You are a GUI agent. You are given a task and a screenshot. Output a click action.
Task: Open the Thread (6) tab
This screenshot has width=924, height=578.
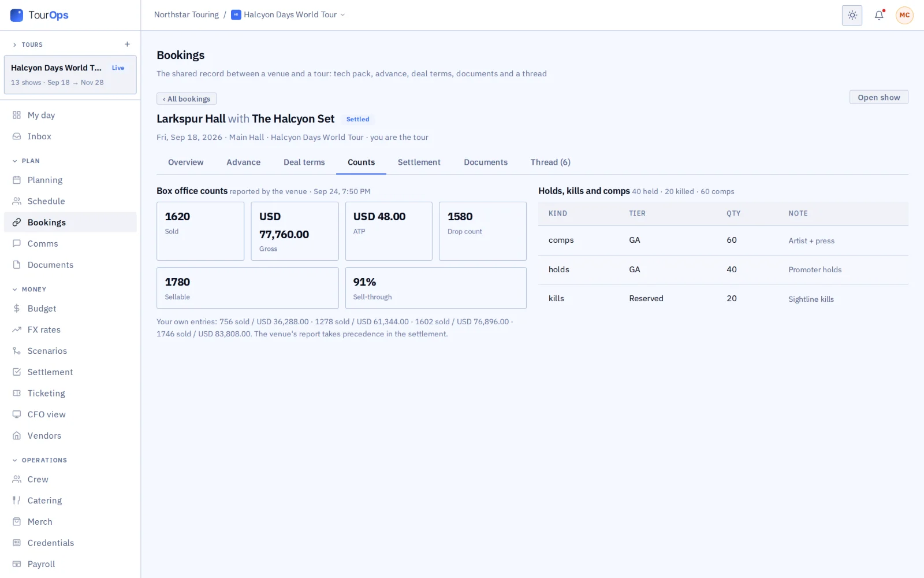(x=550, y=162)
